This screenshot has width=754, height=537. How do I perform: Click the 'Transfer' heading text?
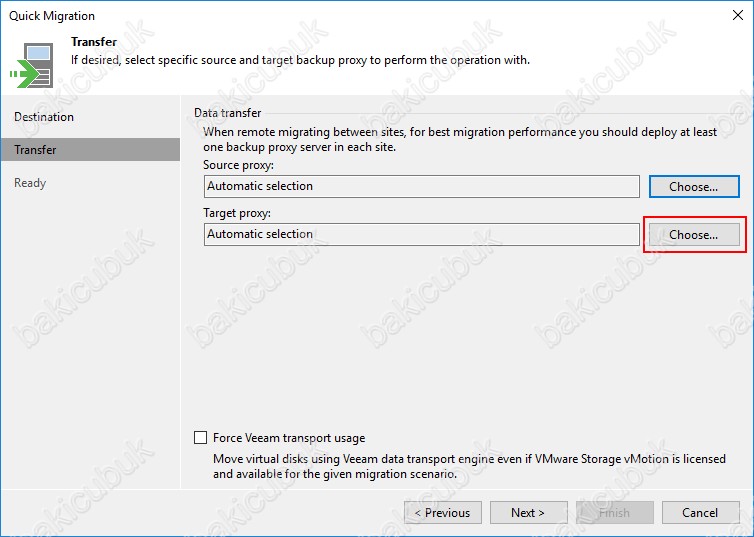(94, 42)
